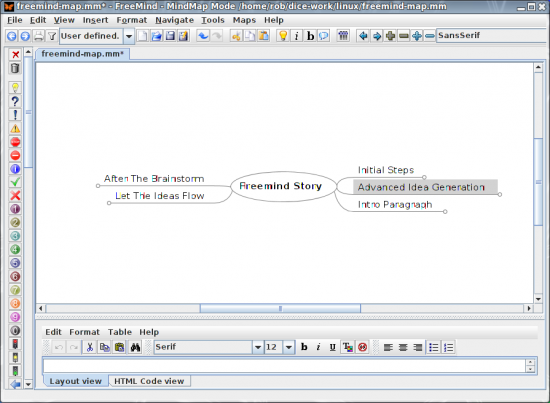The width and height of the screenshot is (550, 403).
Task: Add the priority 5 icon
Action: tap(15, 263)
